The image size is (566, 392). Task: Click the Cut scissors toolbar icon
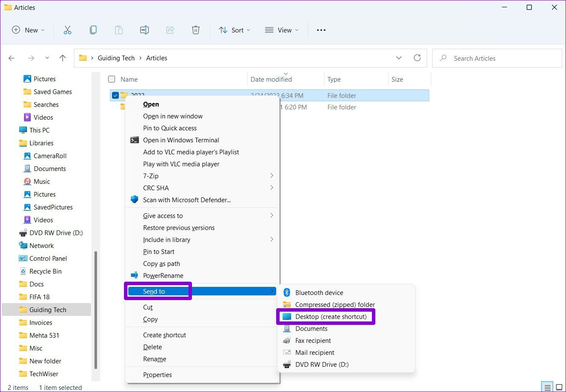67,30
